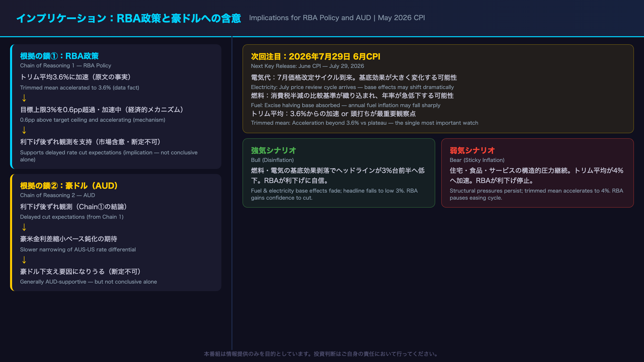The image size is (644, 362).
Task: Click the トリム平均：3.6%からの加速 or 頭打ち line
Action: click(333, 114)
